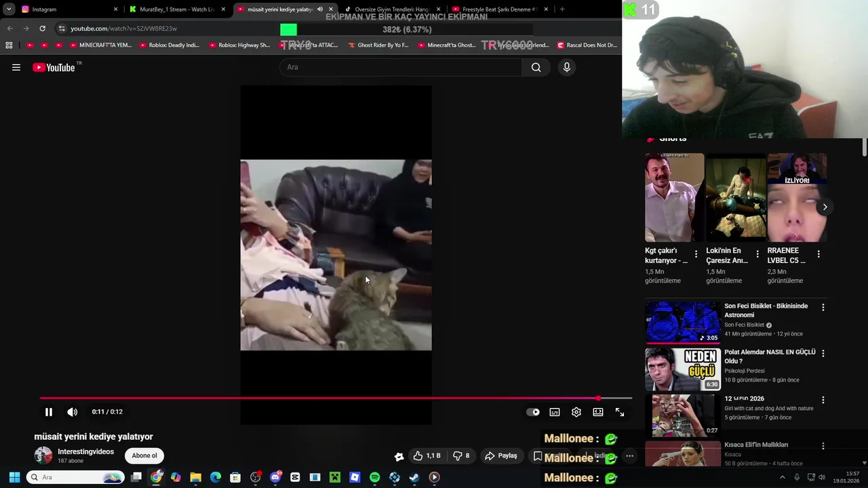Open Interestingvideos channel name
This screenshot has width=868, height=488.
(85, 451)
